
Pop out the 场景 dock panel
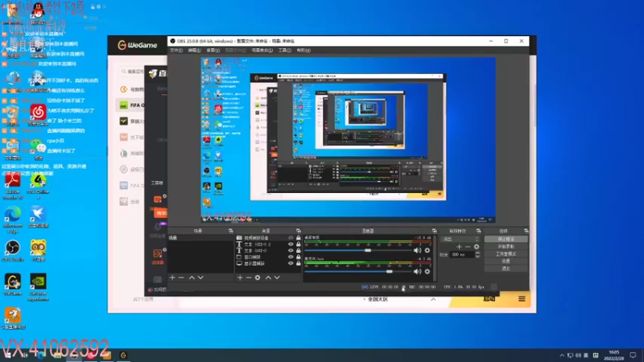pos(230,231)
